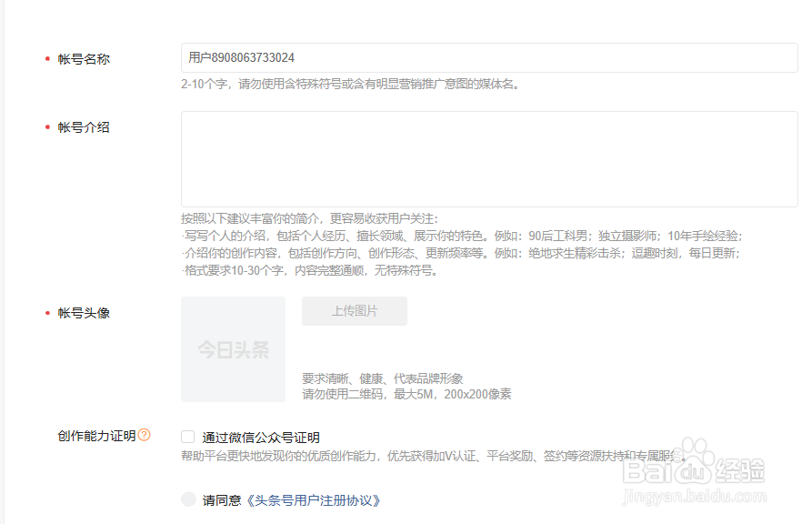
Task: Click the 帐号名称 input field
Action: 489,57
